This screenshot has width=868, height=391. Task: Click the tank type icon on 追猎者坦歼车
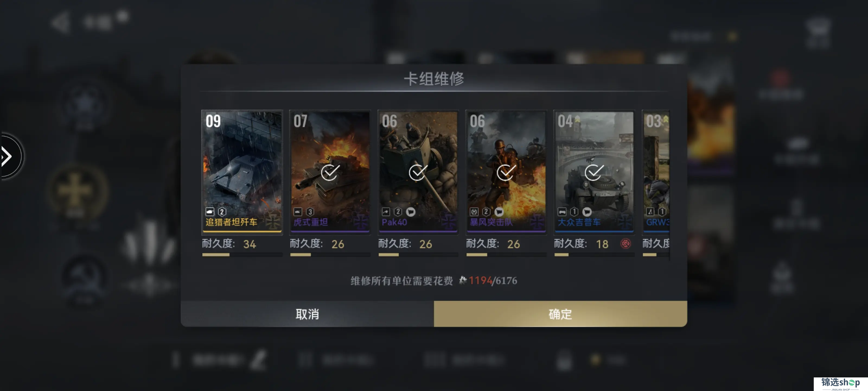(x=210, y=212)
